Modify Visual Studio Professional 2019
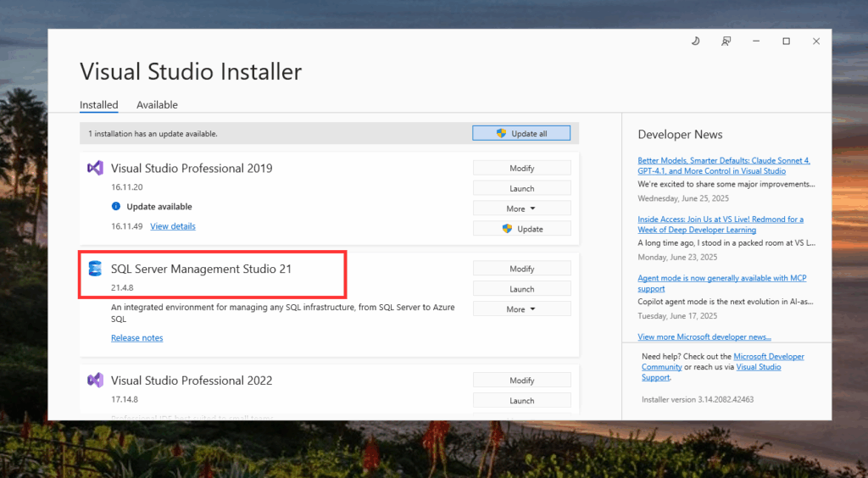The height and width of the screenshot is (478, 868). [522, 168]
